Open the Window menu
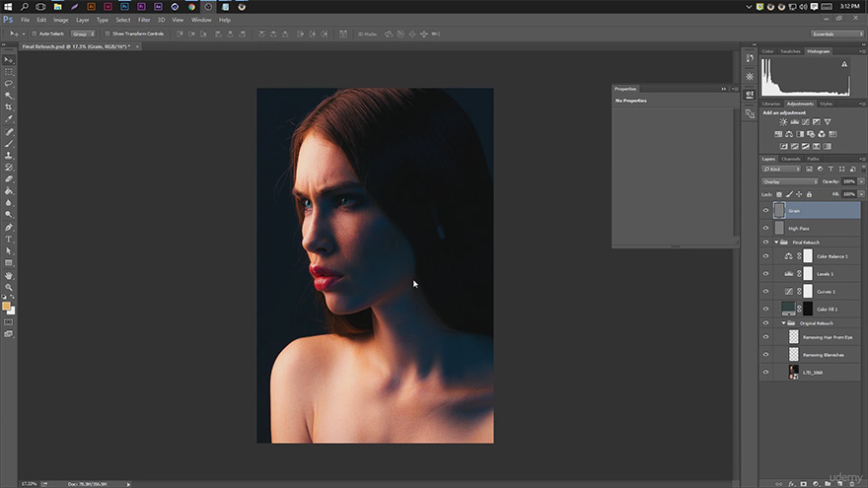This screenshot has height=488, width=868. tap(201, 20)
